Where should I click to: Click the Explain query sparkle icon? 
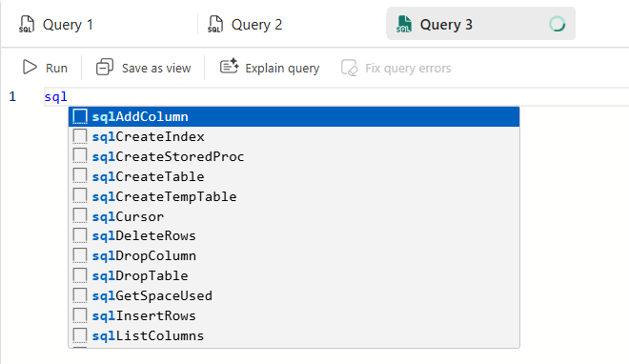(230, 66)
